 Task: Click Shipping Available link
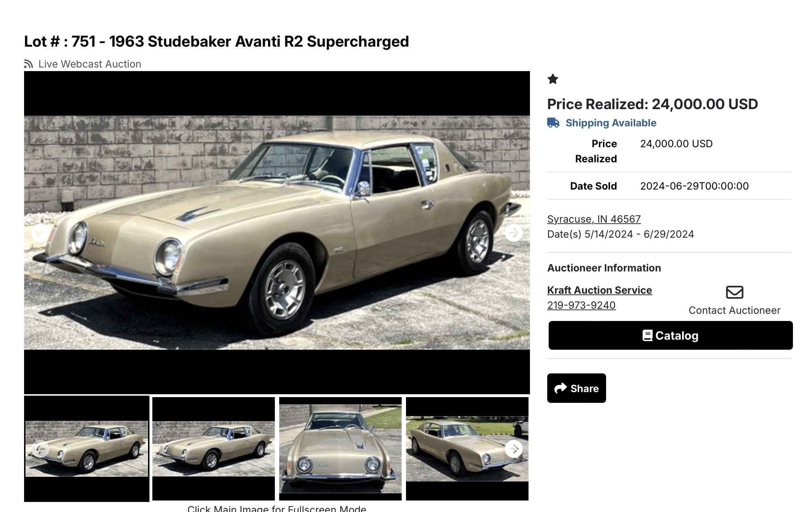click(x=611, y=123)
